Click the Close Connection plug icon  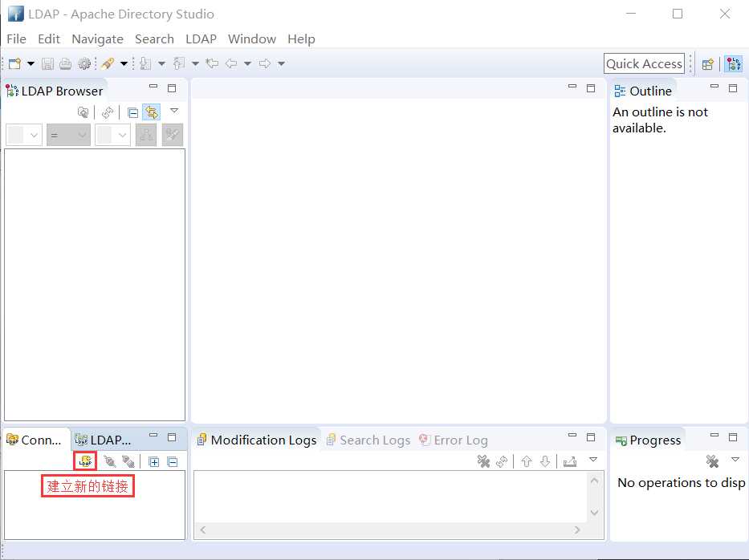point(128,461)
